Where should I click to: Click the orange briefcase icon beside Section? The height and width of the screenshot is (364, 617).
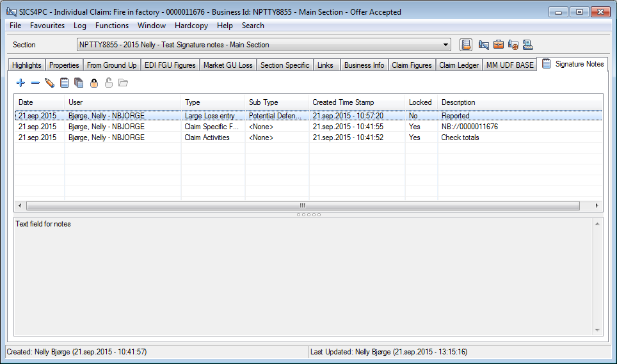498,45
